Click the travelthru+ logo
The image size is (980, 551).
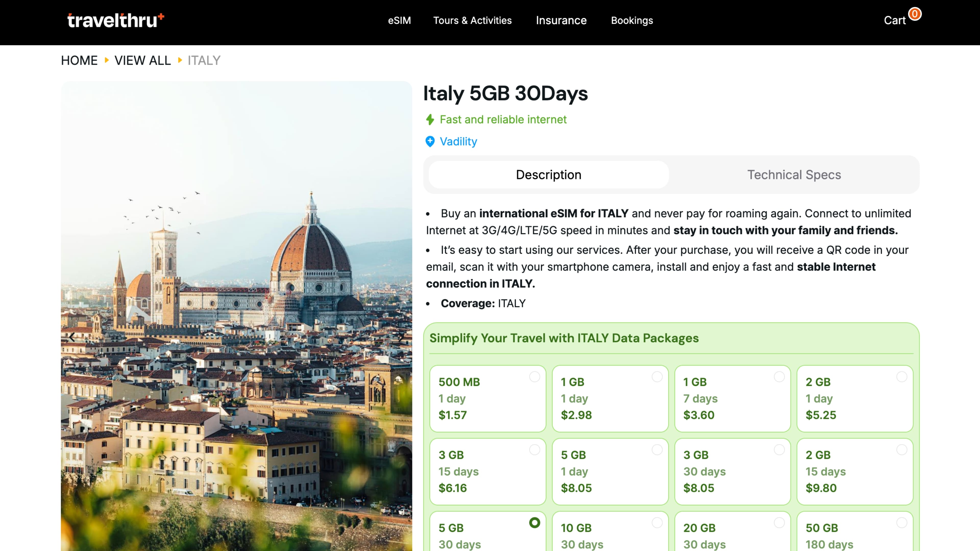(x=115, y=20)
